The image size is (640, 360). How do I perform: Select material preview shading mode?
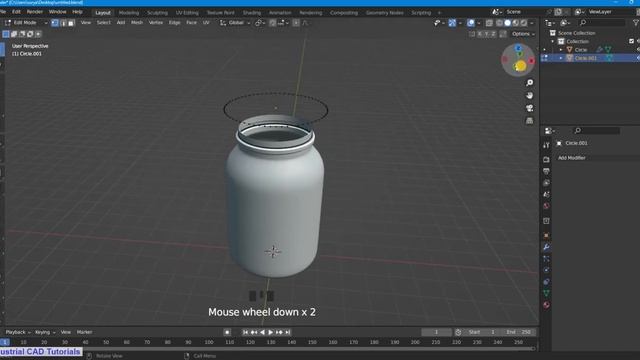click(x=516, y=23)
